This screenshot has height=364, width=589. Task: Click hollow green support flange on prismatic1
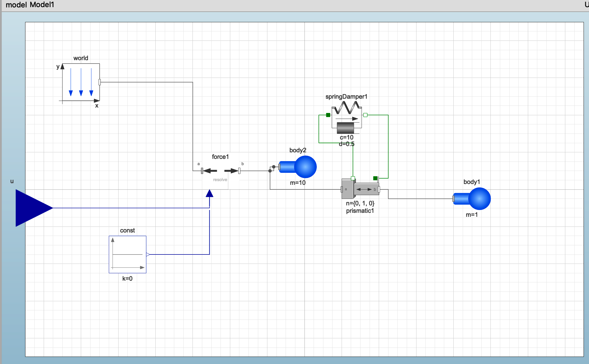pos(353,178)
